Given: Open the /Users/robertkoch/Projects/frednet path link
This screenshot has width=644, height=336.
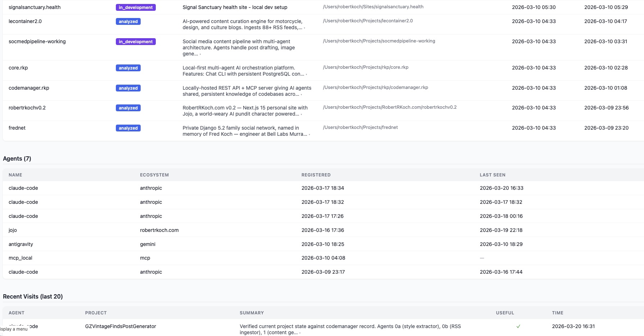Looking at the screenshot, I should 360,127.
